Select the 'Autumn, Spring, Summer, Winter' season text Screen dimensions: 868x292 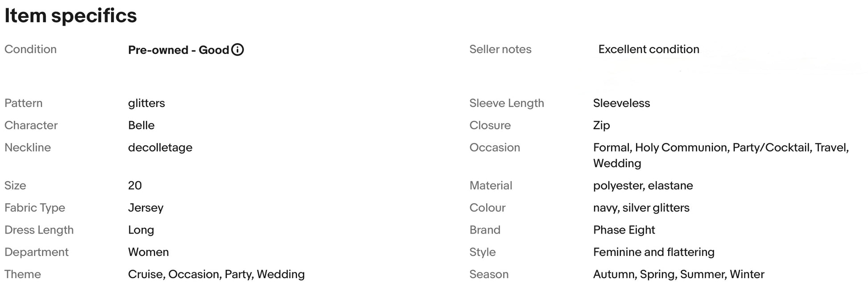[x=678, y=275]
